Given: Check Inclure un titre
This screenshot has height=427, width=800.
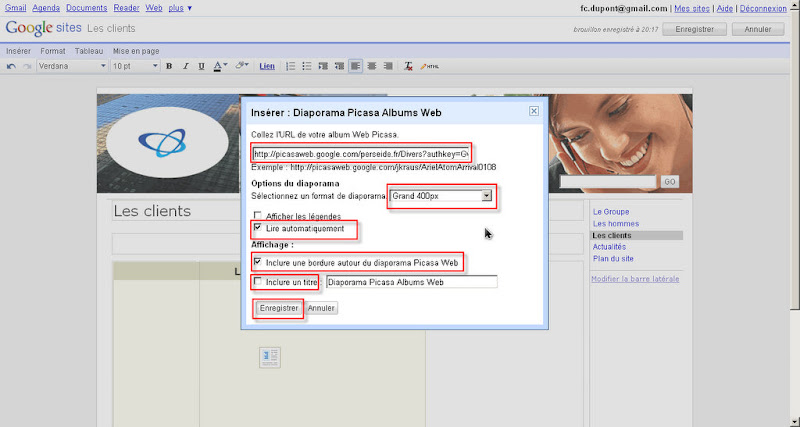Looking at the screenshot, I should 258,281.
